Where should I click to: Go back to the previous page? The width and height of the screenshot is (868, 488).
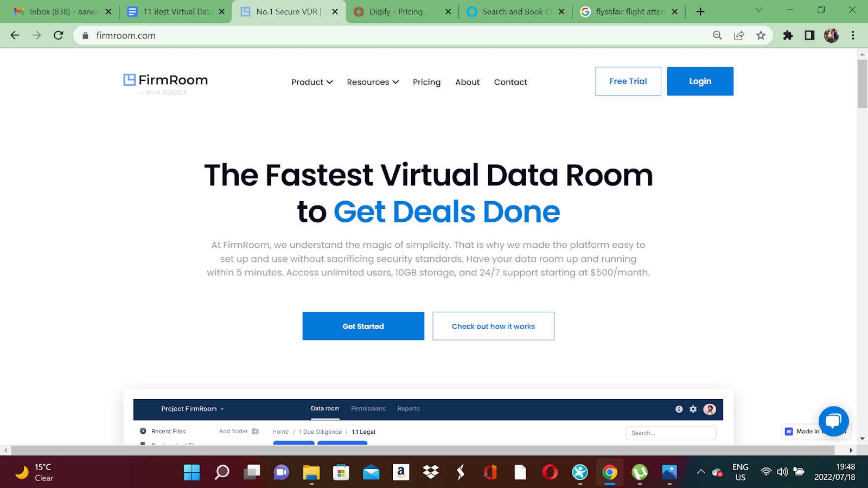pyautogui.click(x=15, y=35)
